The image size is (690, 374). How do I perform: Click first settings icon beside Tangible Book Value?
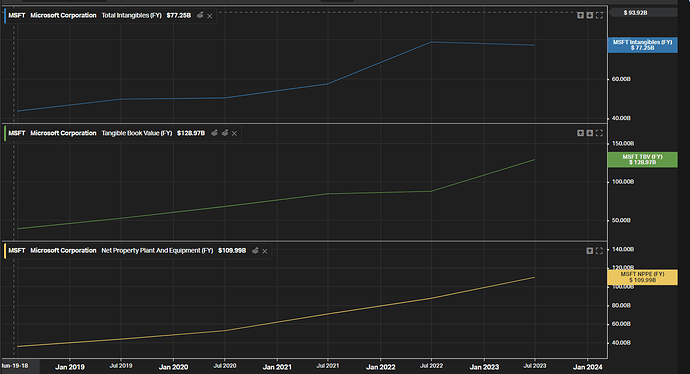click(x=214, y=133)
